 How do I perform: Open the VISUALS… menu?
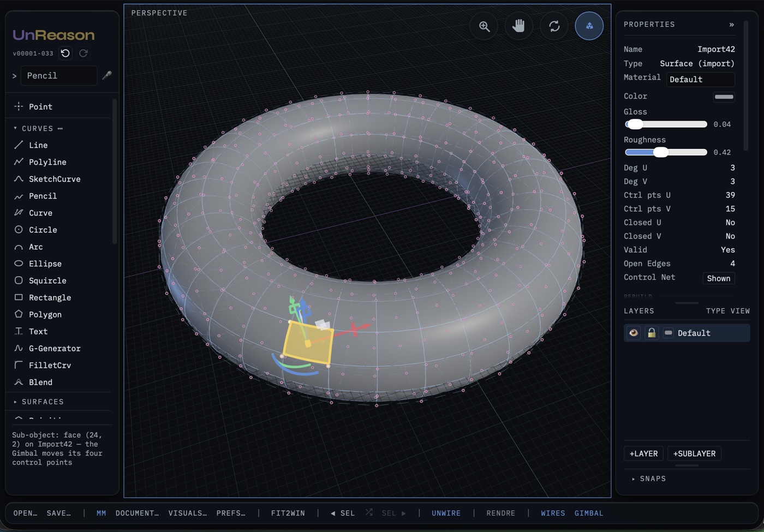[x=187, y=513]
